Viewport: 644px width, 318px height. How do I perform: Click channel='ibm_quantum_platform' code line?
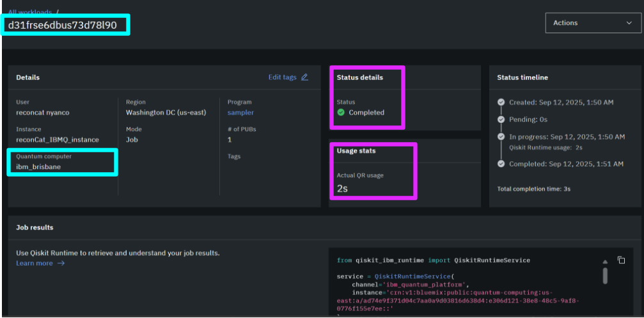411,284
